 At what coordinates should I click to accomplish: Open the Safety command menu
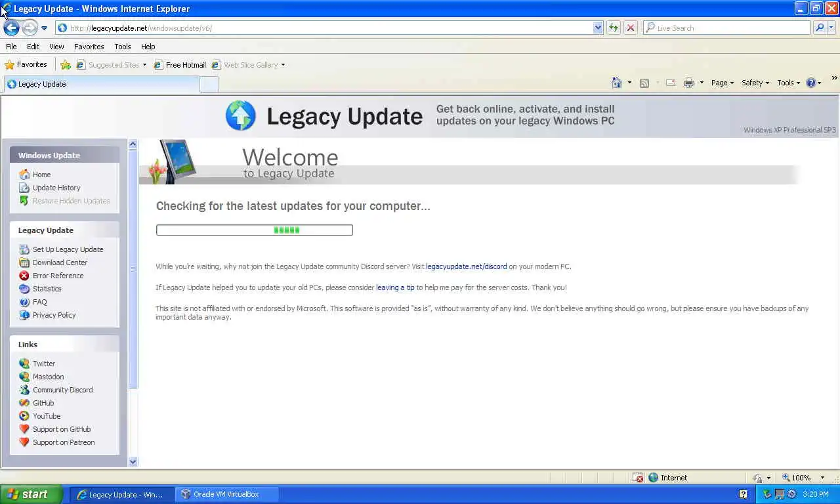click(x=755, y=83)
